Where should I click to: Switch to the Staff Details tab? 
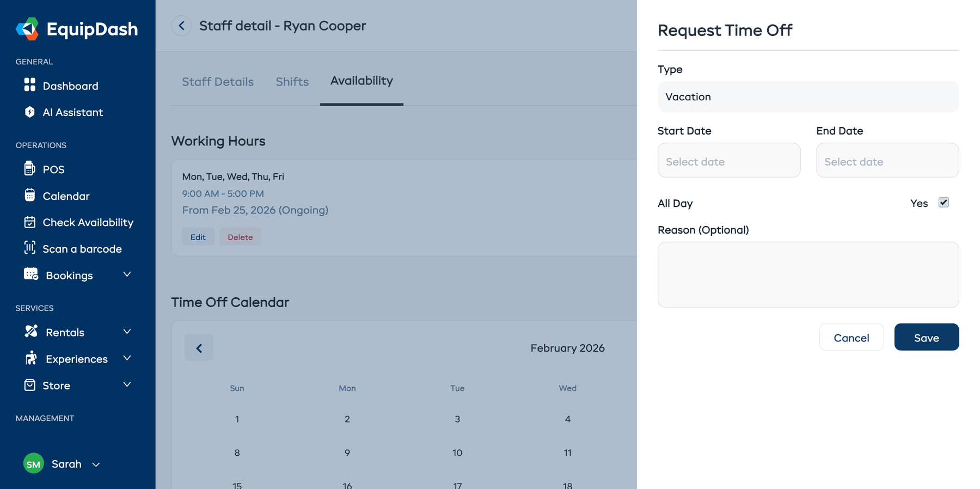tap(218, 82)
